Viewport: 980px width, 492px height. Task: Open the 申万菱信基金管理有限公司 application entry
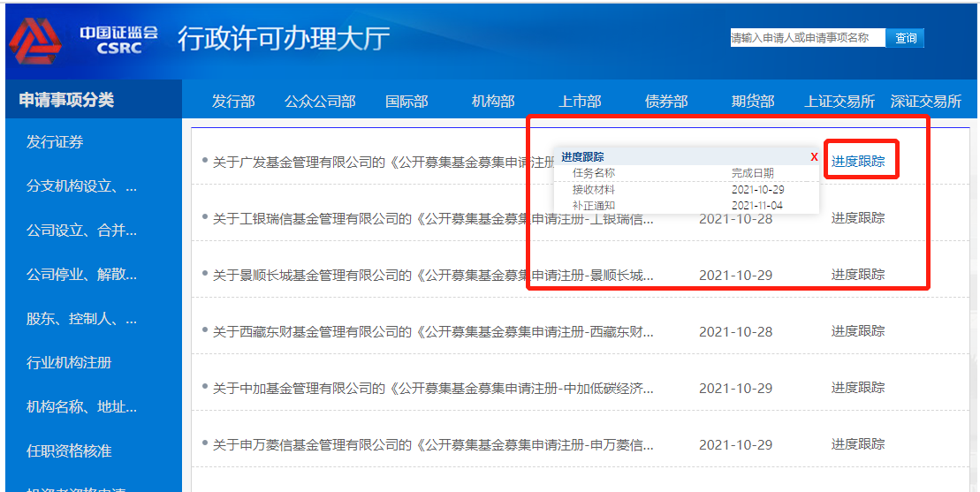[433, 445]
